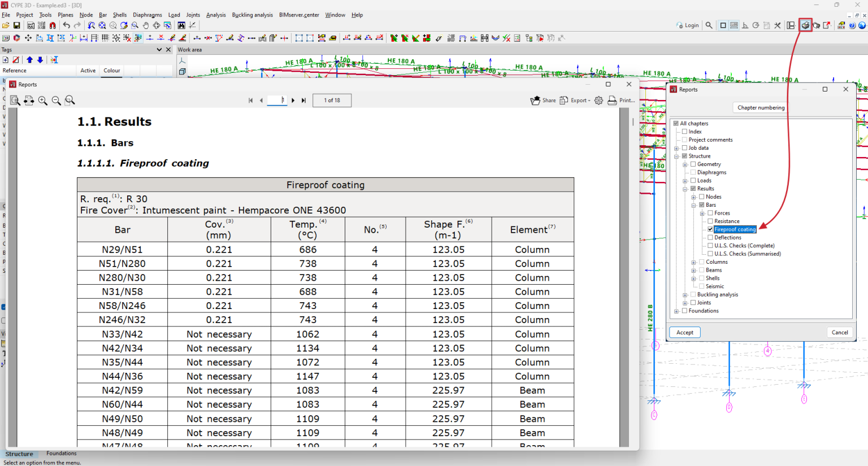Save the project with floppy disk icon
868x466 pixels.
[17, 25]
